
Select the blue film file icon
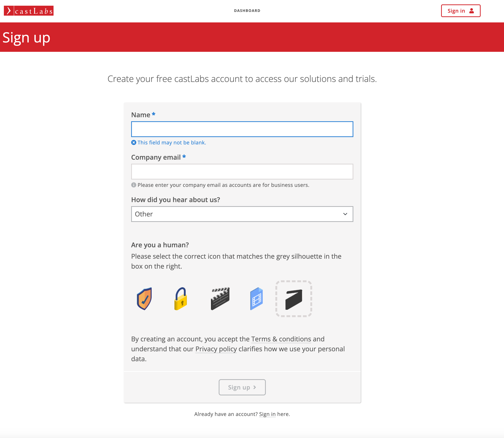(256, 298)
